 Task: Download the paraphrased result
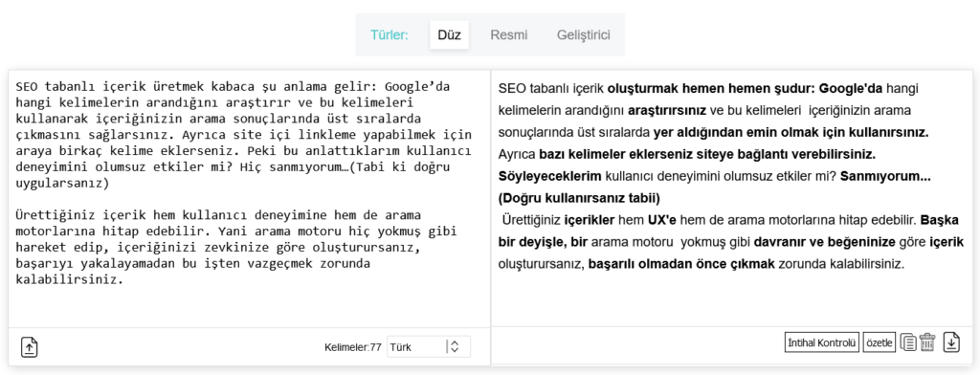(951, 342)
